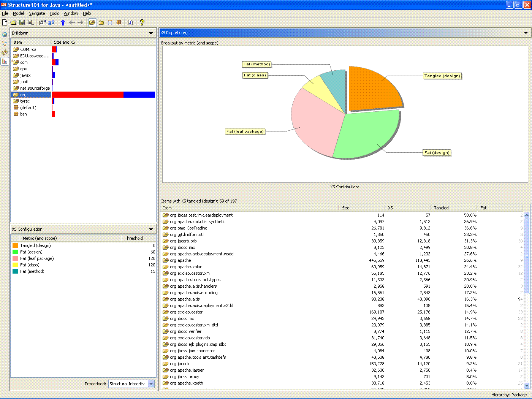The image size is (532, 399).
Task: Open a model file from the toolbar
Action: [13, 22]
